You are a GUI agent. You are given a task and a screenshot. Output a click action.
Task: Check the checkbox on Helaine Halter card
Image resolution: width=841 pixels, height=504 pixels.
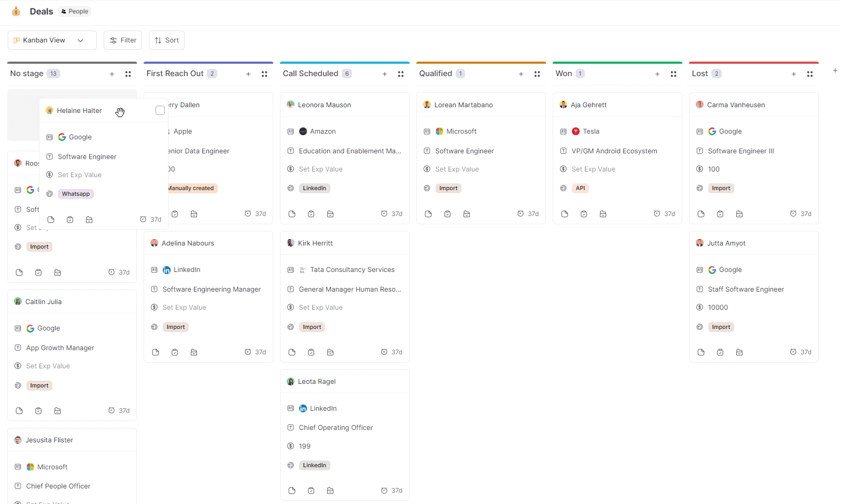pyautogui.click(x=160, y=110)
